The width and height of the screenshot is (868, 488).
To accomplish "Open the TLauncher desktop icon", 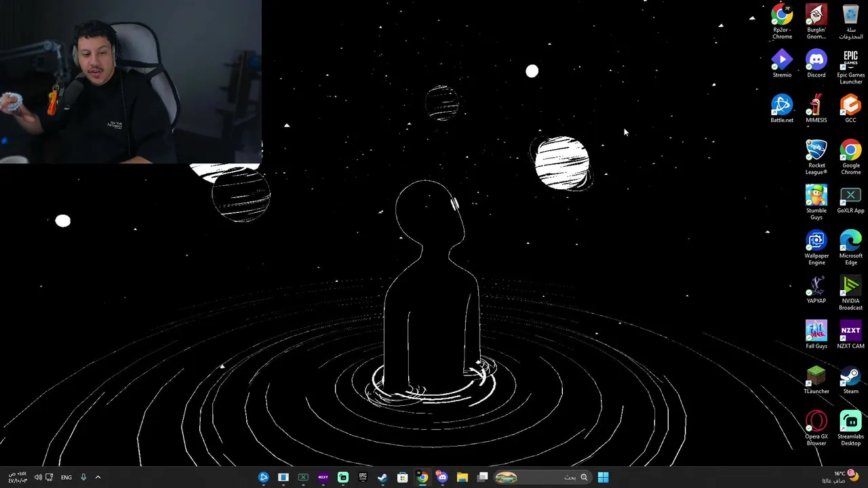I will [x=816, y=380].
